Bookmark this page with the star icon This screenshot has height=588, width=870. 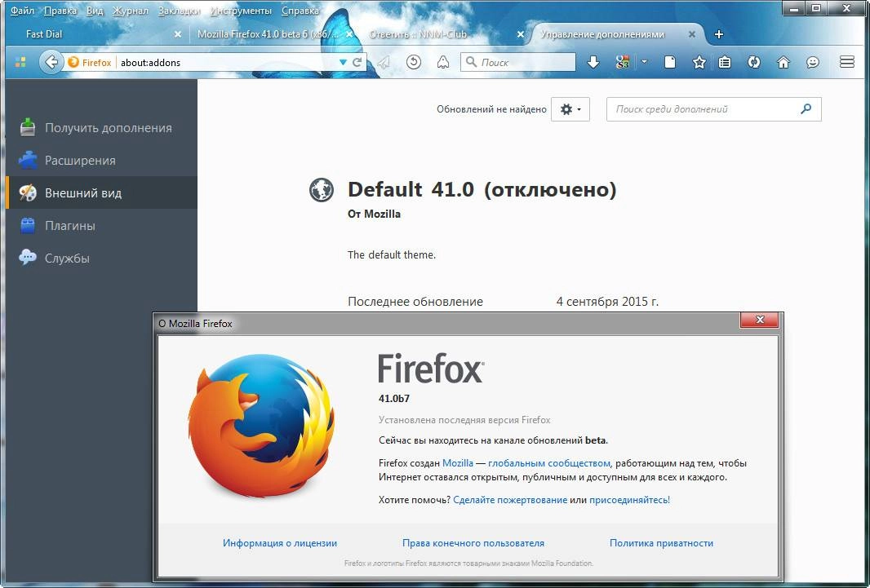click(x=699, y=62)
